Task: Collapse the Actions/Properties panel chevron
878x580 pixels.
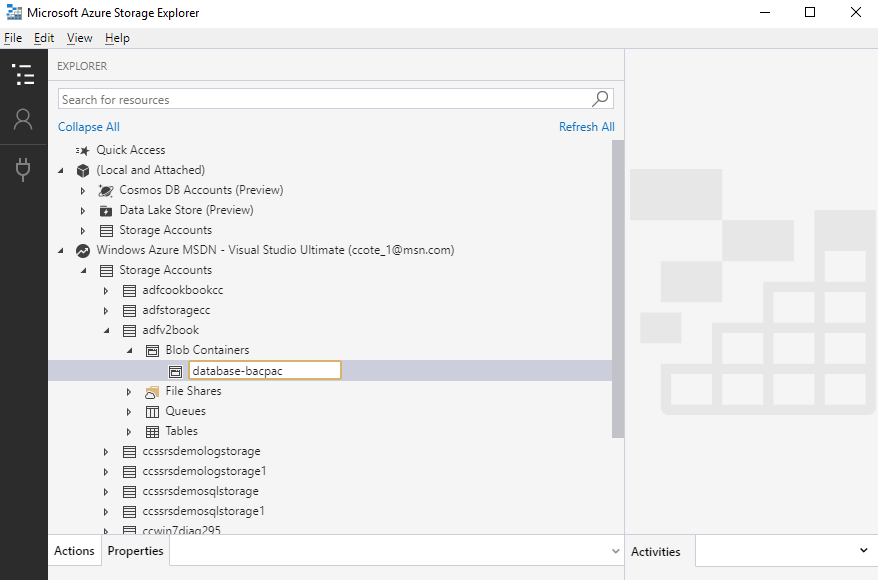Action: pos(615,551)
